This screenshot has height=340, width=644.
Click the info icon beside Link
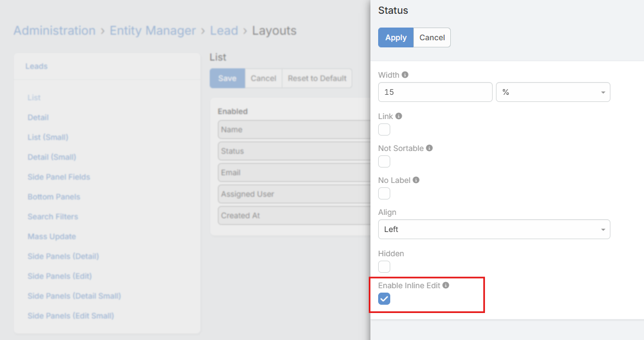pyautogui.click(x=400, y=116)
